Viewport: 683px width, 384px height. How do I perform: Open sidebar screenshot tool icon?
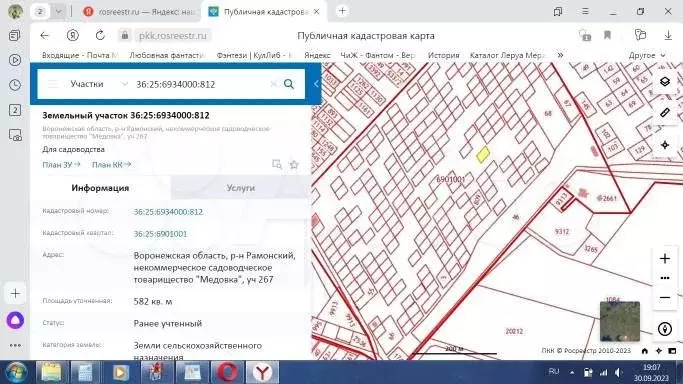(x=15, y=135)
